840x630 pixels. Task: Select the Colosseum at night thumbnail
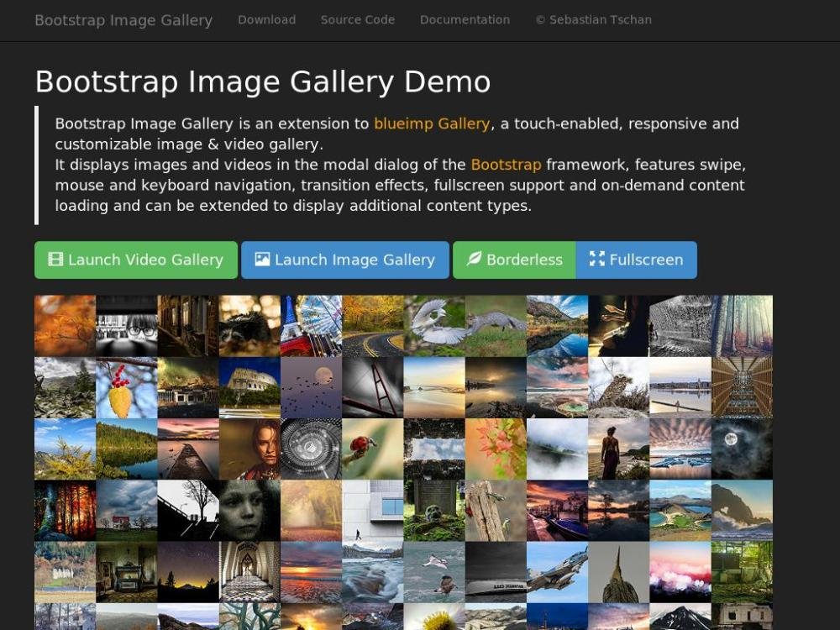pyautogui.click(x=249, y=387)
